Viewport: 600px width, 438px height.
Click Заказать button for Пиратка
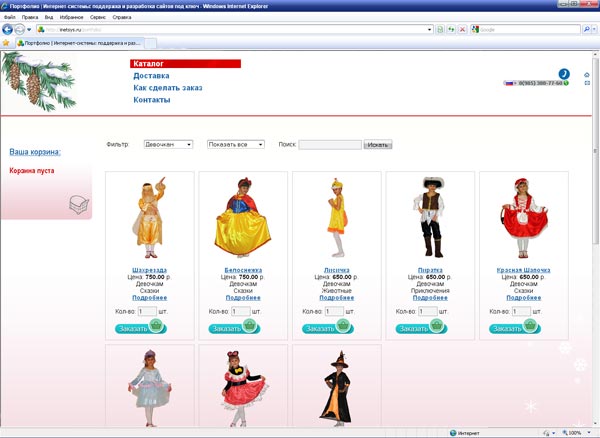click(x=421, y=327)
